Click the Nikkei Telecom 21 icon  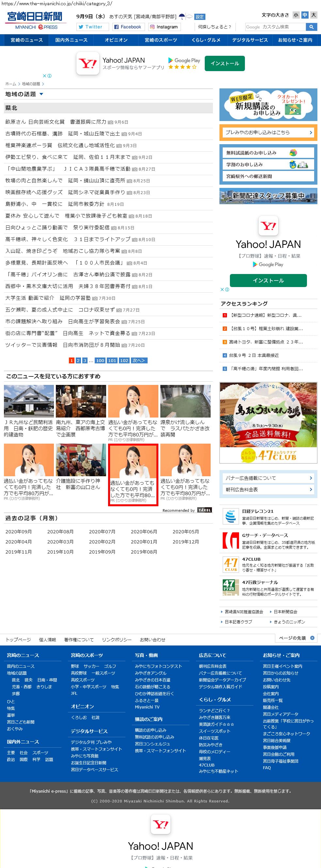pyautogui.click(x=231, y=516)
